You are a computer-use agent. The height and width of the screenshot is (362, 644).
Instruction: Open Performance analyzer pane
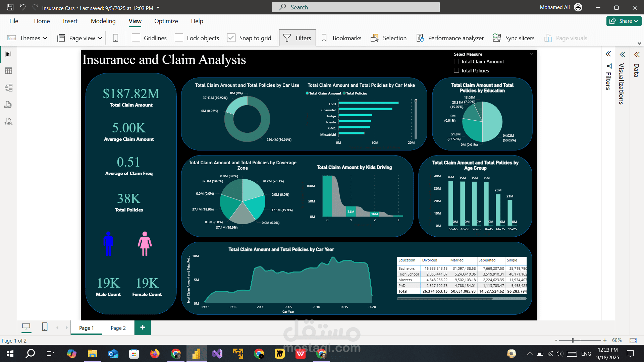click(450, 38)
